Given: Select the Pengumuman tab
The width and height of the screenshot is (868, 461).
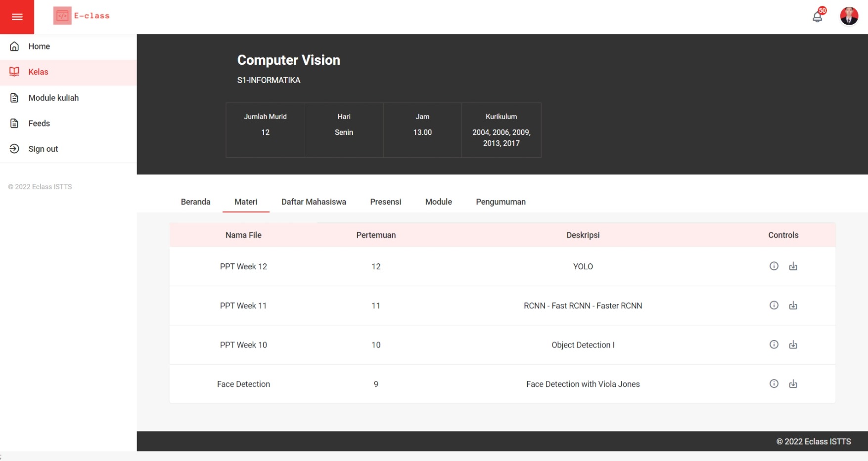Looking at the screenshot, I should click(501, 202).
